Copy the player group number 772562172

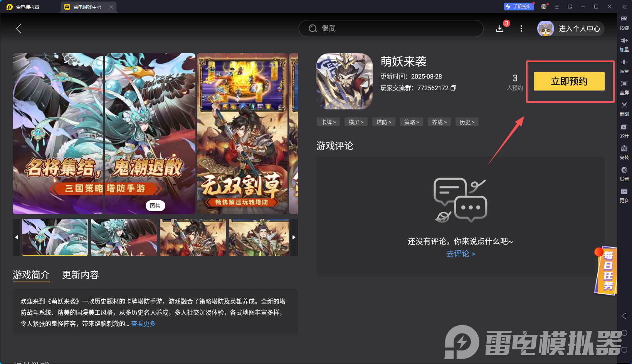pyautogui.click(x=454, y=88)
